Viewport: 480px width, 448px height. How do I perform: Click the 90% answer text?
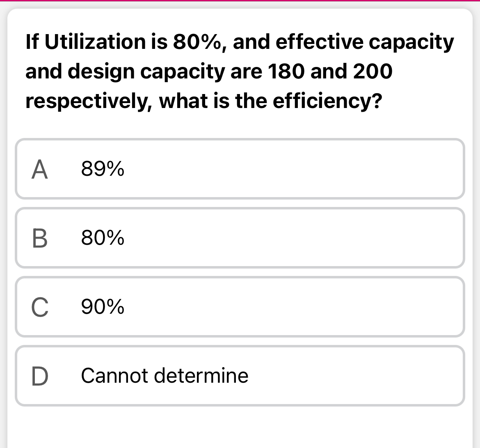click(102, 307)
